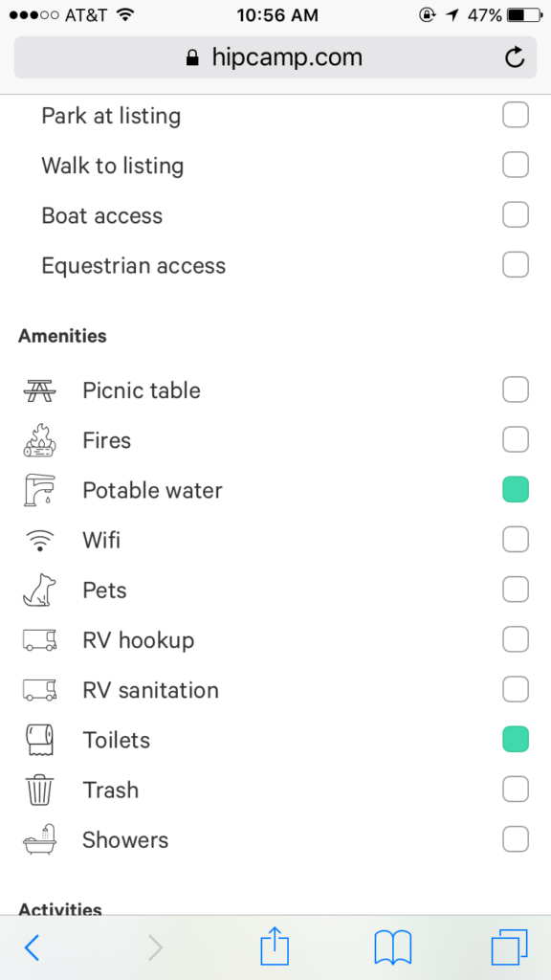Check the Boat access option
The width and height of the screenshot is (551, 980).
pyautogui.click(x=516, y=215)
